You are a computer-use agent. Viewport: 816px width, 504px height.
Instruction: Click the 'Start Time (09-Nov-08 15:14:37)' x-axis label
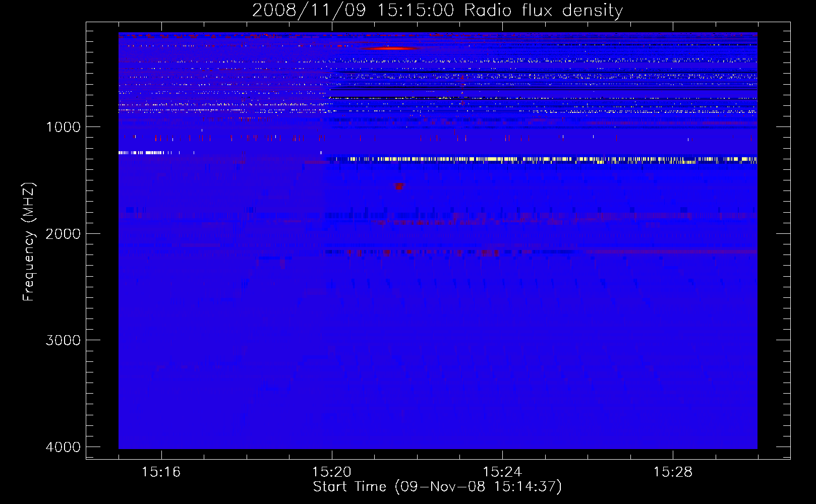(437, 487)
